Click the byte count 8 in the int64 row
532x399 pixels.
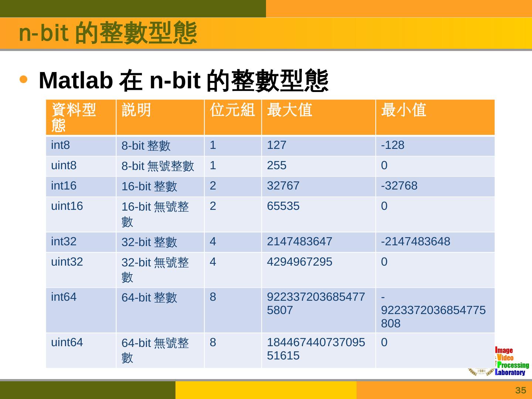[213, 297]
